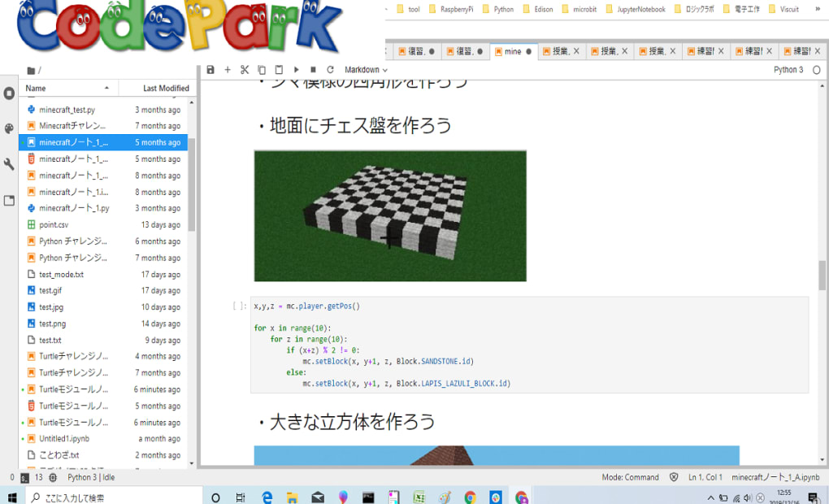Click the Python 3 kernel name button
The width and height of the screenshot is (829, 504).
[788, 70]
